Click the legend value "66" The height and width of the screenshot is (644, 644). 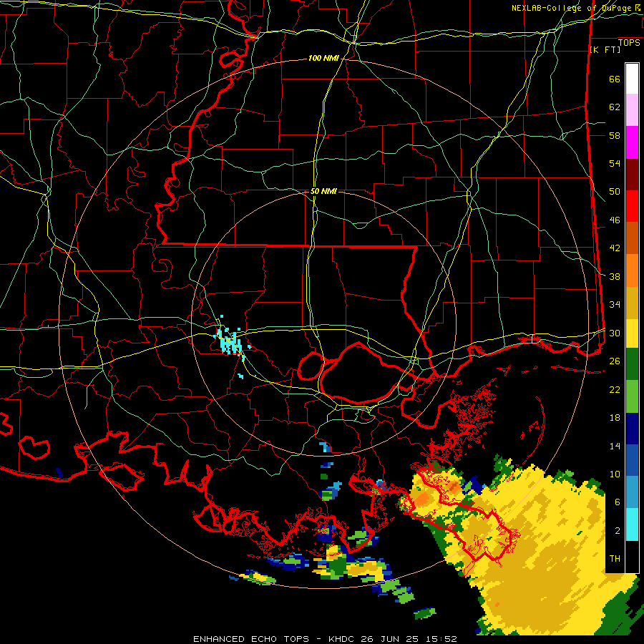[x=615, y=79]
